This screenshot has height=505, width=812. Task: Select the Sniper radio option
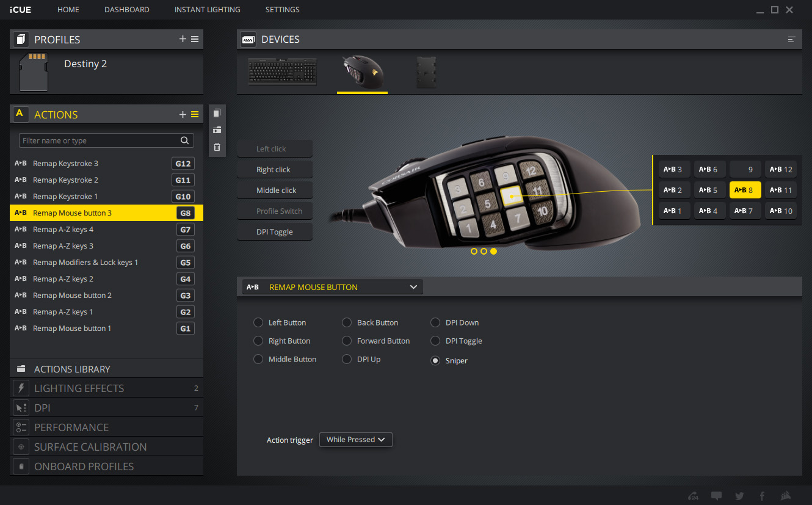click(x=435, y=361)
